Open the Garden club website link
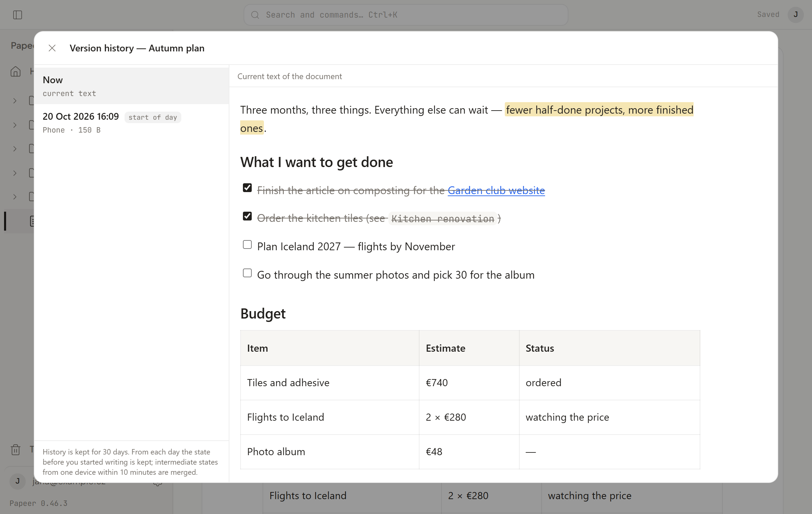This screenshot has height=514, width=812. [x=496, y=190]
